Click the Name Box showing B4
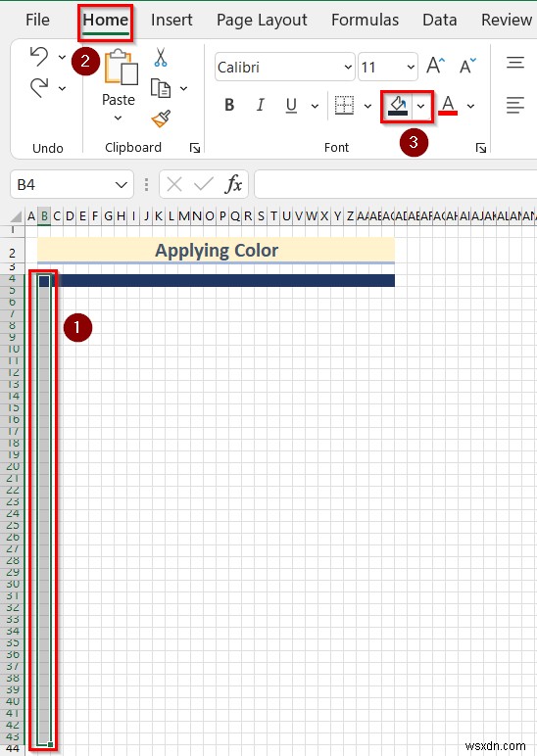The width and height of the screenshot is (537, 756). [72, 185]
